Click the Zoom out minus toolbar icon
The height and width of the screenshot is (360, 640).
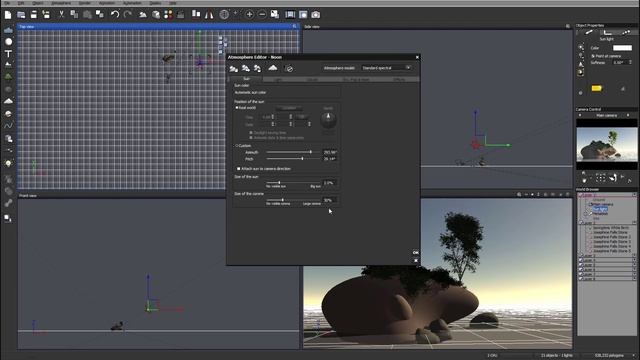tap(262, 15)
